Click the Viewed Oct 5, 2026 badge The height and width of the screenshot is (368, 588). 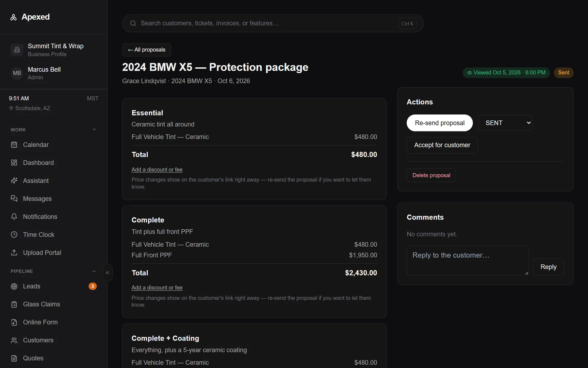pyautogui.click(x=506, y=73)
